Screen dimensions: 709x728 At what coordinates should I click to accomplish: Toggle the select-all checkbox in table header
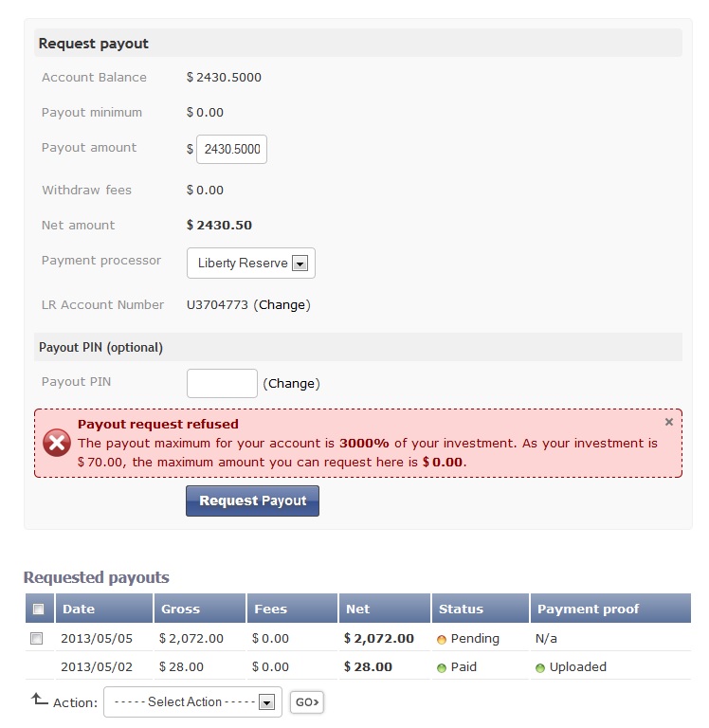[37, 609]
